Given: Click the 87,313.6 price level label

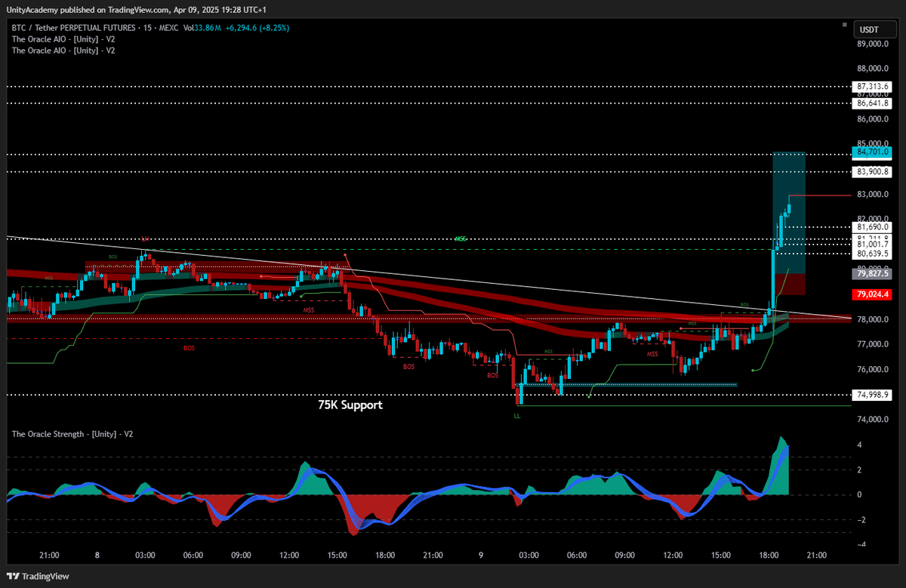Looking at the screenshot, I should pos(871,87).
